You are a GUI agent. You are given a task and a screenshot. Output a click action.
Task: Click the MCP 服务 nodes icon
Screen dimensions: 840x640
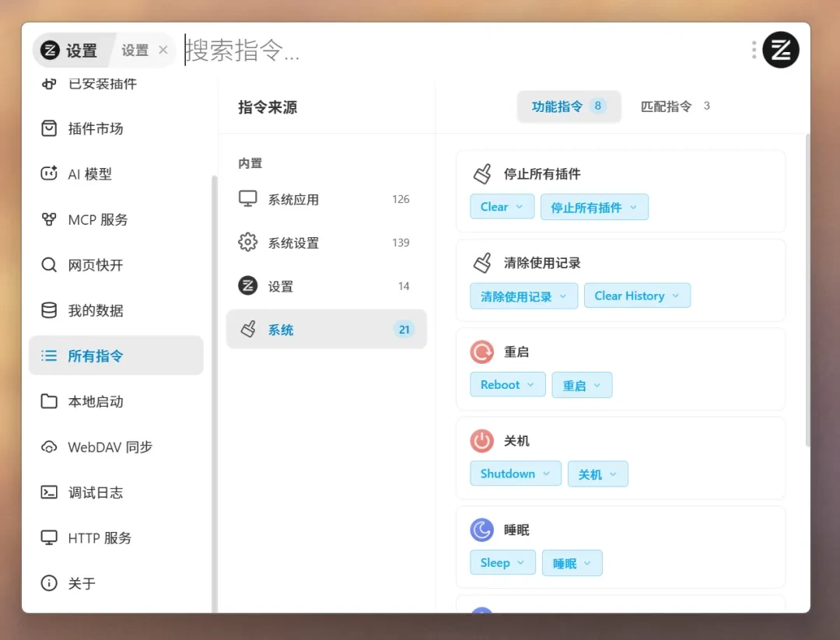(x=49, y=219)
